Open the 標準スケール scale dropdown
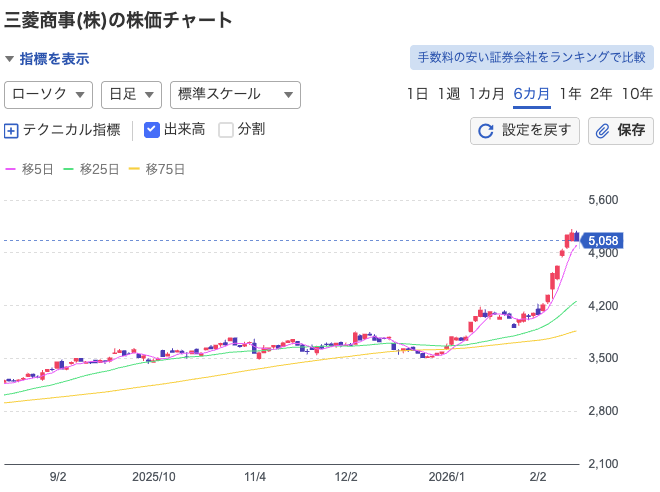660x492 pixels. 235,94
